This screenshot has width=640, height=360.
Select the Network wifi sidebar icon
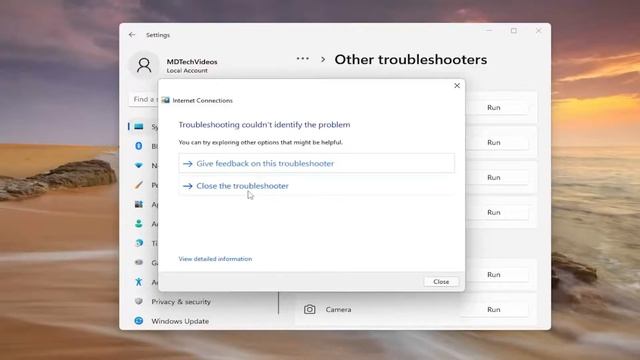point(139,165)
